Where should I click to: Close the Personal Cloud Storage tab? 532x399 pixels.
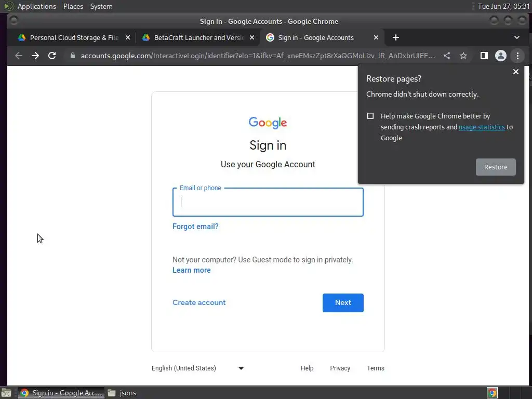click(128, 37)
